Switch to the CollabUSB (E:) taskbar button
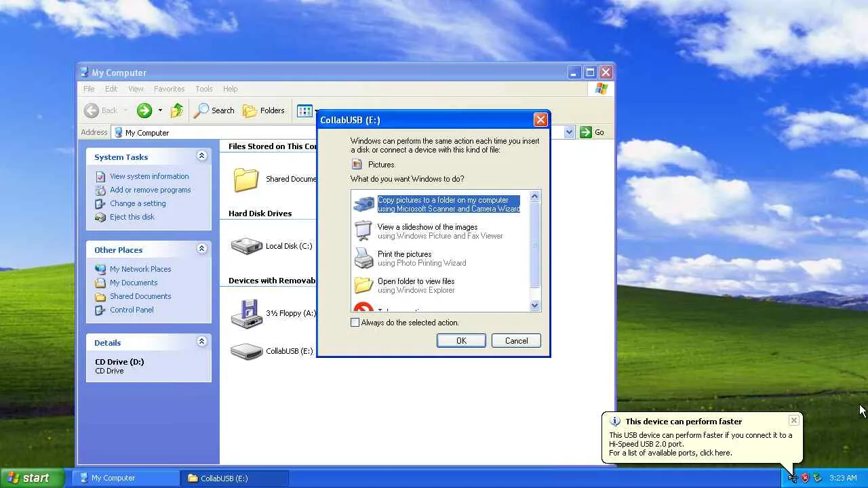 (235, 478)
